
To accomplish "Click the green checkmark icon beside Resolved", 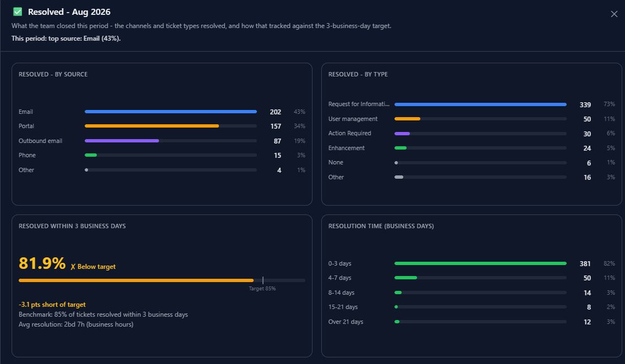I will [18, 12].
